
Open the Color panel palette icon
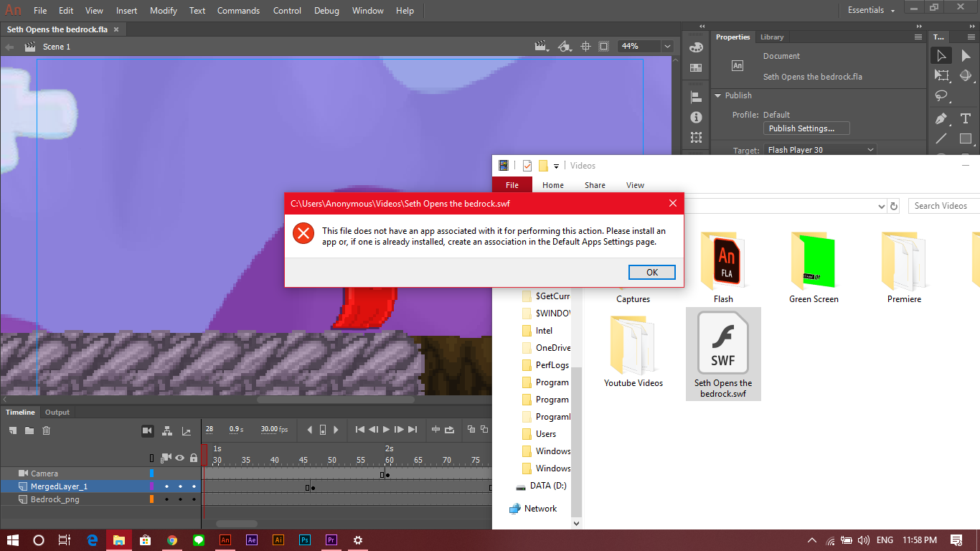[696, 47]
